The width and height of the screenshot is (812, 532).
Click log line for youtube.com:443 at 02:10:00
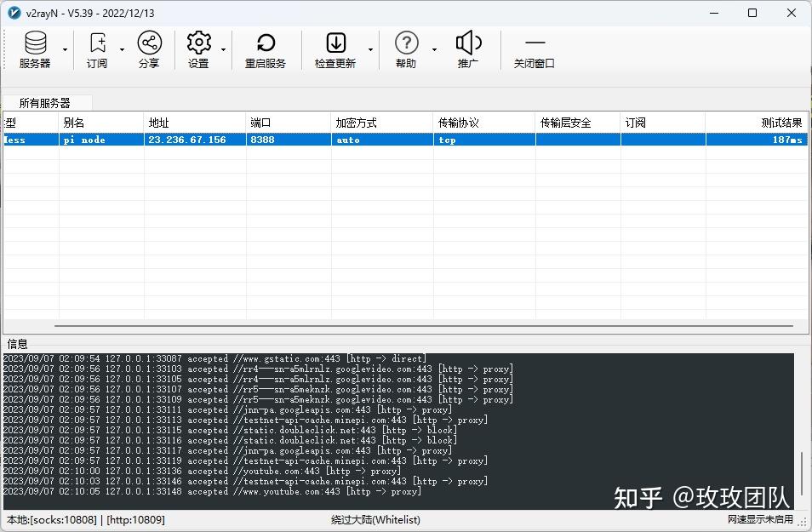pyautogui.click(x=202, y=471)
